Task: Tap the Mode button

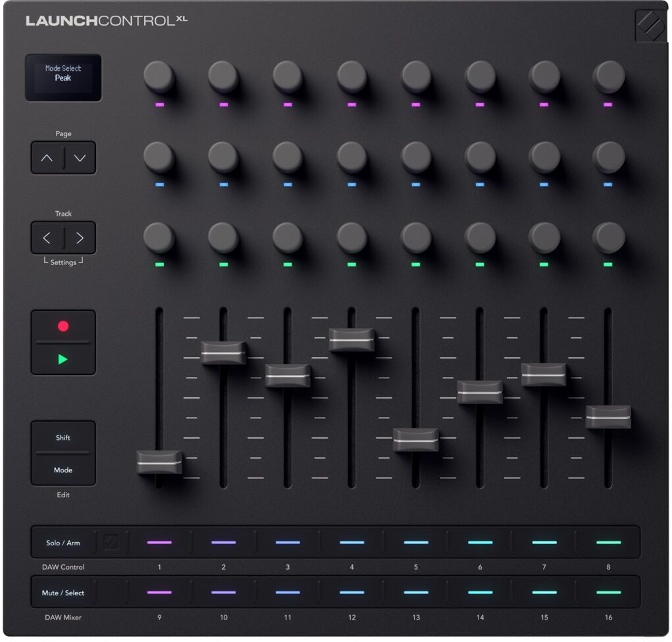Action: click(63, 470)
